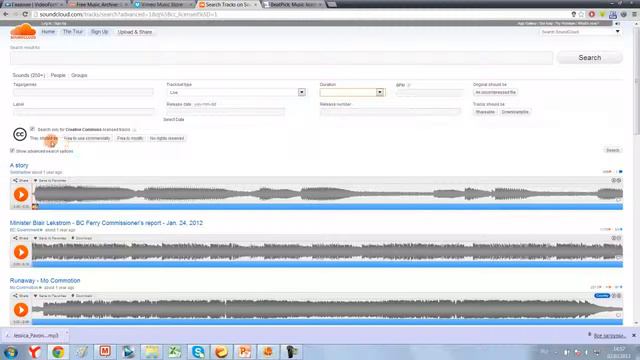Open Sign Up navigation item
The image size is (640, 360).
100,32
